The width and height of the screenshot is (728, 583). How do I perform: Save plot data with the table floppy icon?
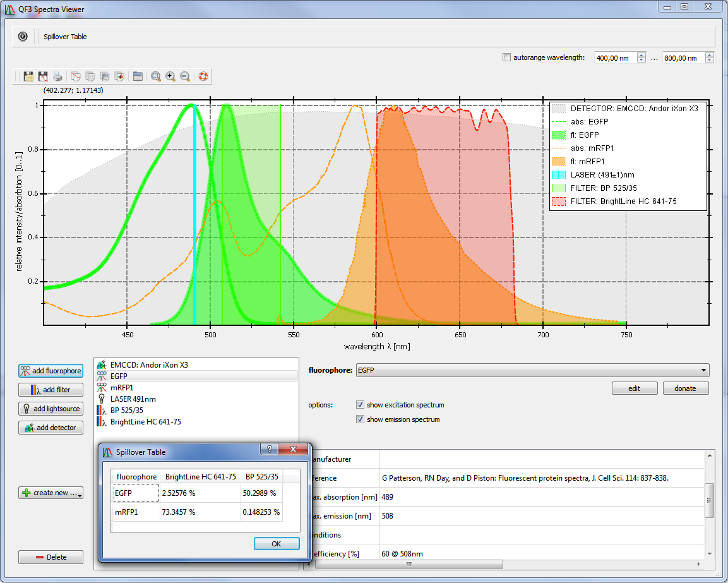[x=28, y=76]
